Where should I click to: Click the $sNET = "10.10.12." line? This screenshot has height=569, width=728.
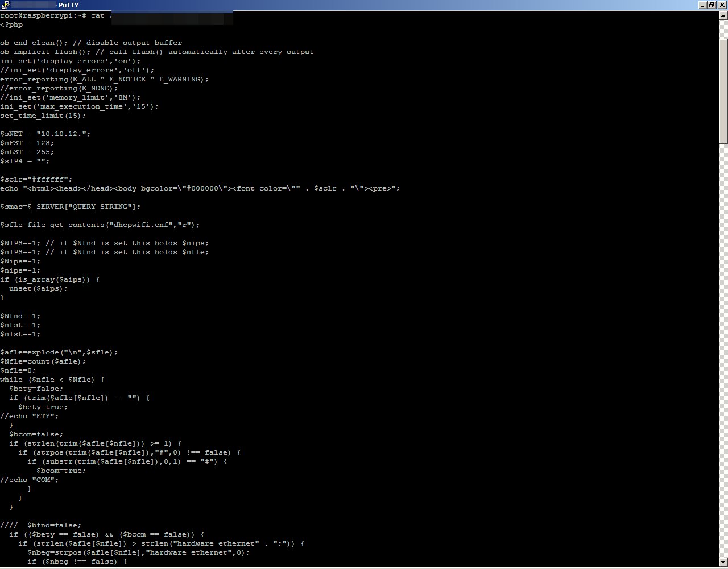[x=45, y=134]
